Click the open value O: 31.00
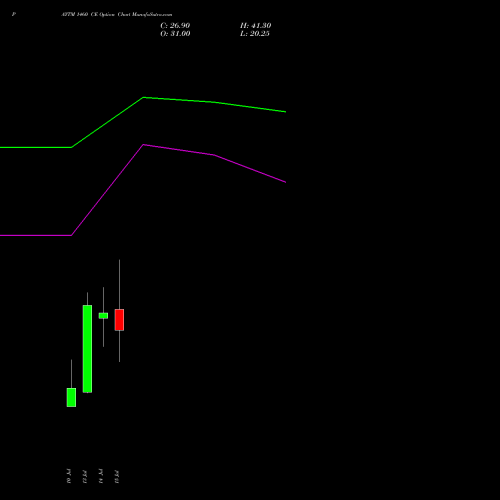This screenshot has width=500, height=500. click(x=175, y=34)
